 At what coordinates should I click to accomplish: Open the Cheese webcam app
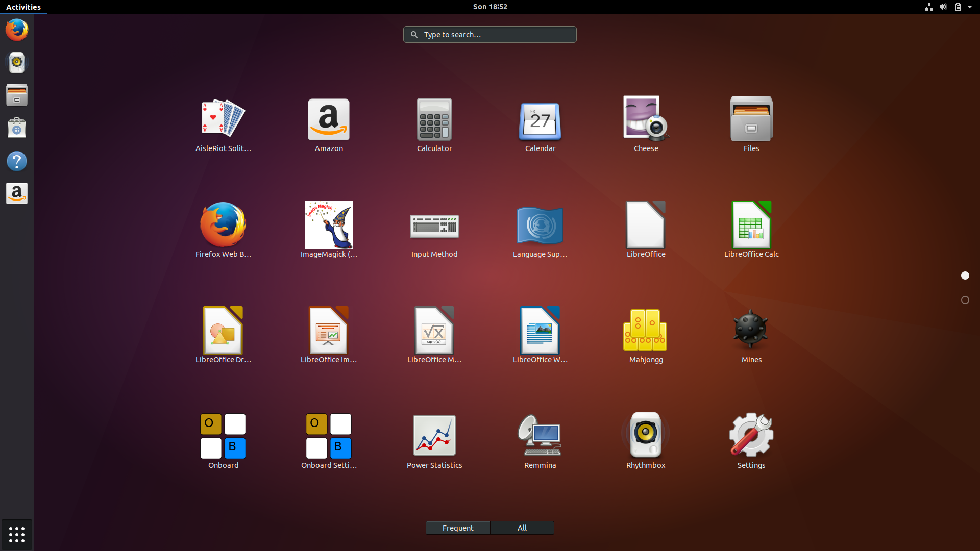646,119
